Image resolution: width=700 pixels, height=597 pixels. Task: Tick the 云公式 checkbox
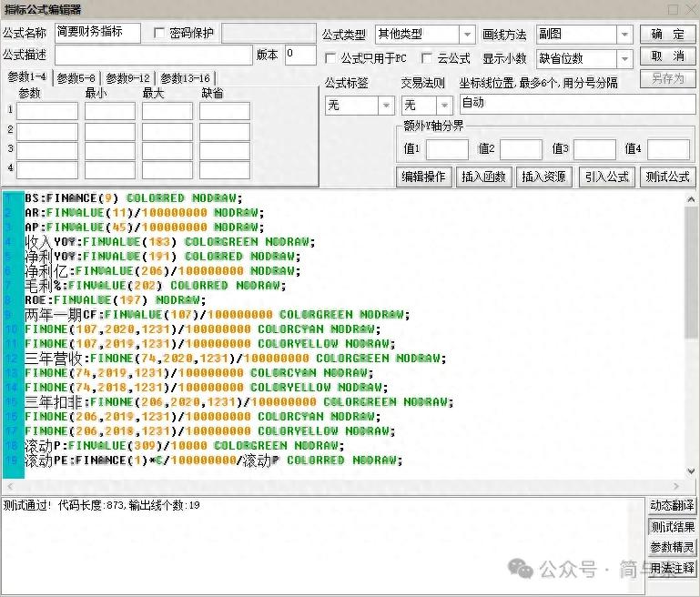pyautogui.click(x=426, y=58)
